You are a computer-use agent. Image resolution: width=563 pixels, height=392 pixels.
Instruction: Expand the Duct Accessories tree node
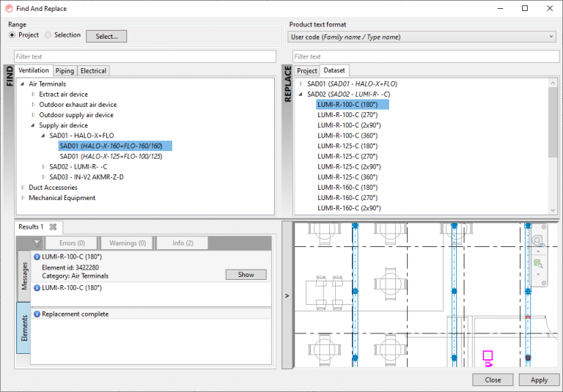(x=23, y=188)
